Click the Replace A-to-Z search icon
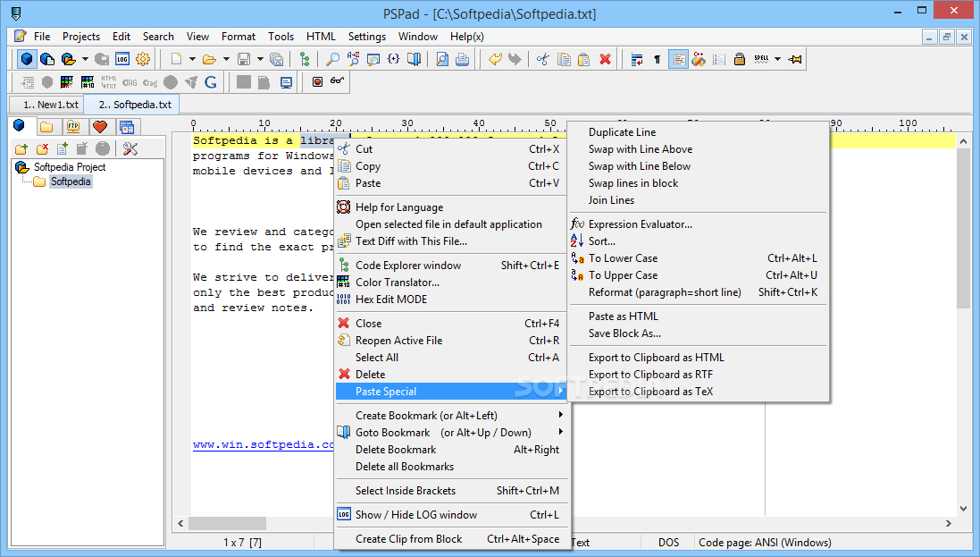Viewport: 980px width, 557px height. tap(353, 59)
